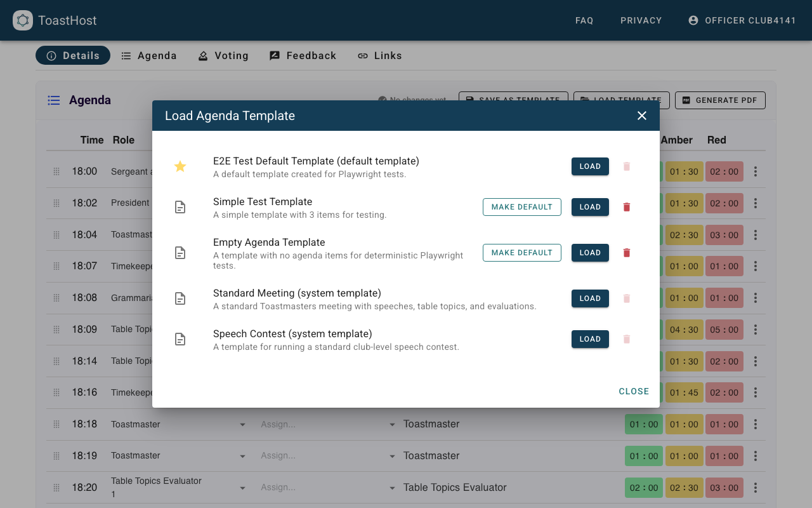Click the star marking the default template
The height and width of the screenshot is (508, 812).
click(x=180, y=166)
